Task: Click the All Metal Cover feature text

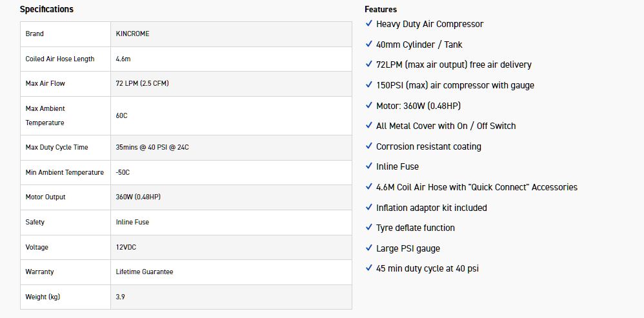Action: [x=446, y=126]
